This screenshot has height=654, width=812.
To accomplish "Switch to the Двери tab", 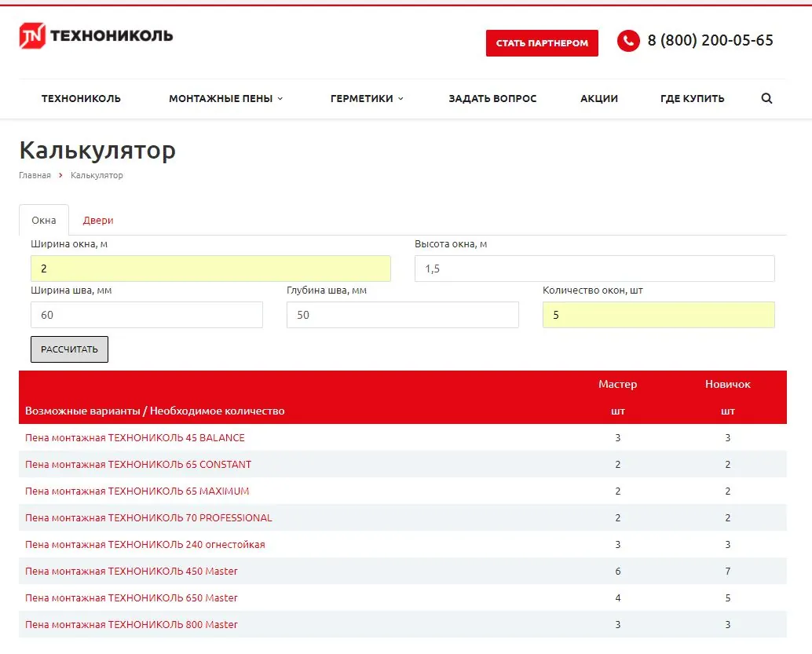I will click(x=98, y=220).
